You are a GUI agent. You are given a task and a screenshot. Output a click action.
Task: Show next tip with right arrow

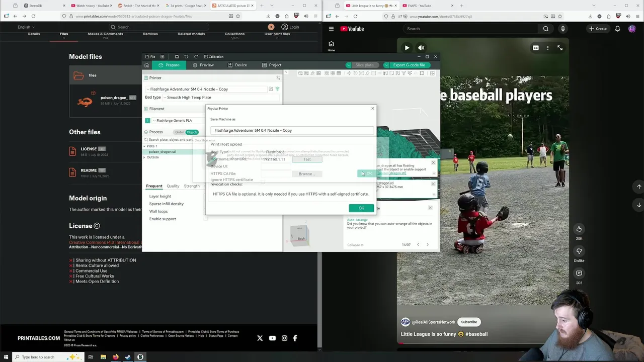(428, 245)
